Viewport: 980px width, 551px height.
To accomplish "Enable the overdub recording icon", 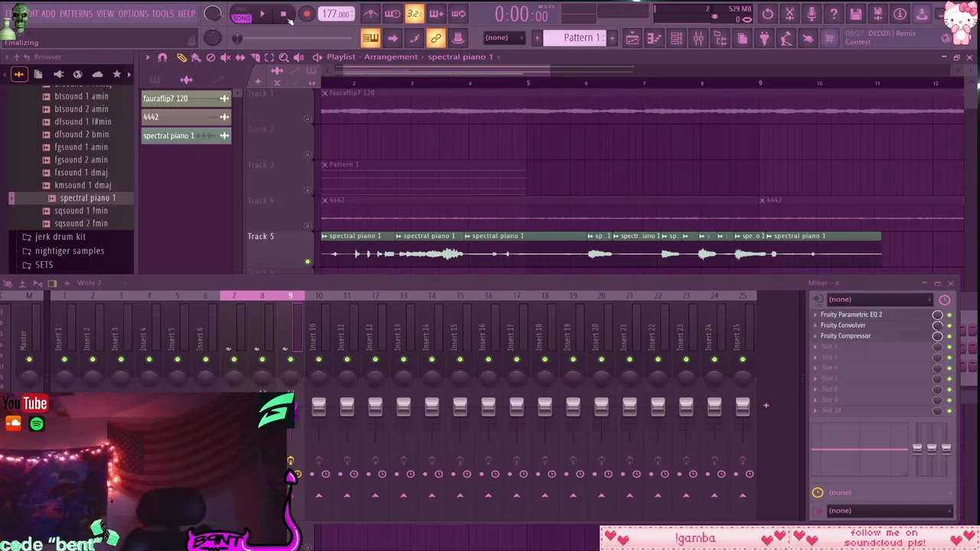I will (x=436, y=14).
